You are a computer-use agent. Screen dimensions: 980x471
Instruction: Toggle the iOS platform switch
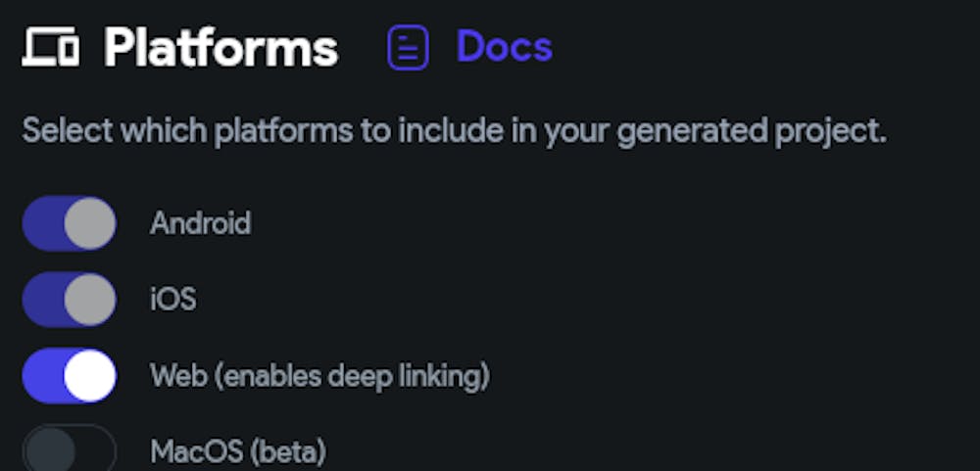[x=69, y=300]
